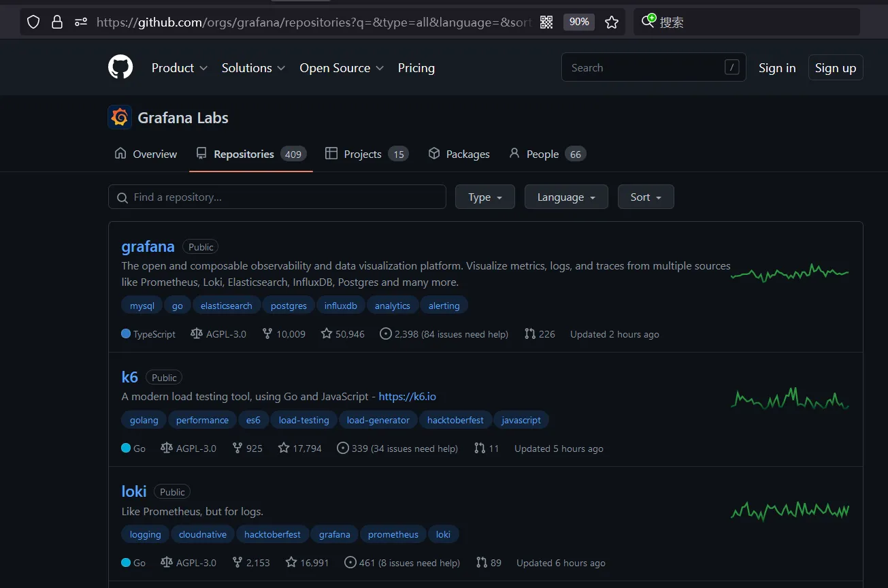The width and height of the screenshot is (888, 588).
Task: Select the elasticsearch topic tag
Action: (x=227, y=306)
